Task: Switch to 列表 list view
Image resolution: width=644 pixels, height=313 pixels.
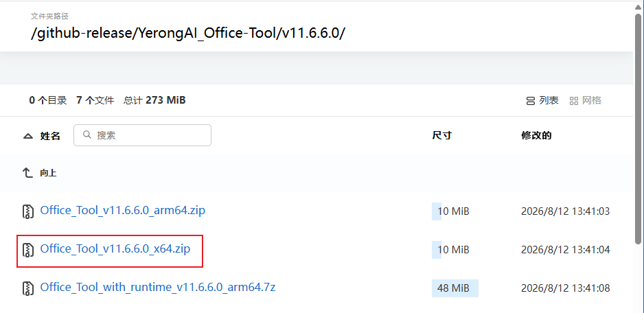Action: pyautogui.click(x=542, y=101)
